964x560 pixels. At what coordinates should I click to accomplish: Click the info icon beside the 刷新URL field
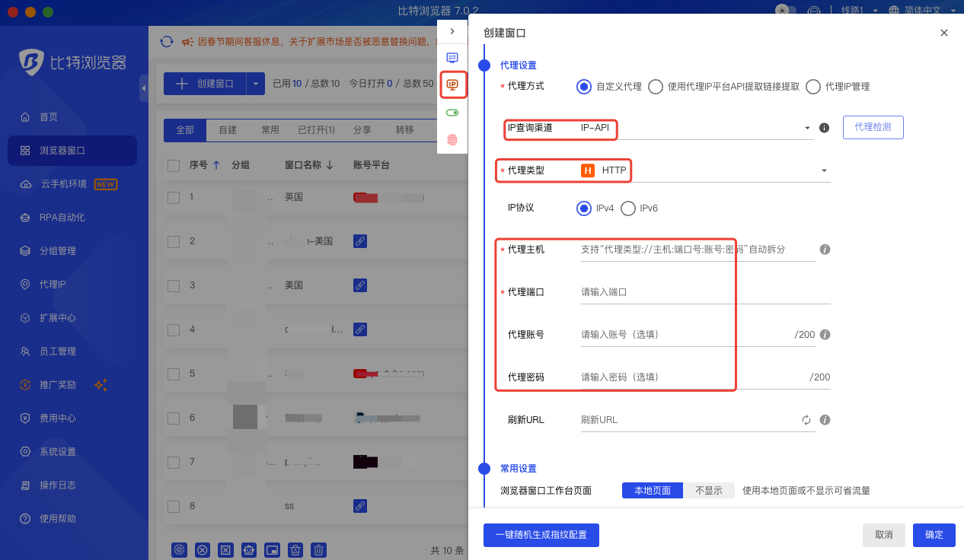tap(825, 420)
